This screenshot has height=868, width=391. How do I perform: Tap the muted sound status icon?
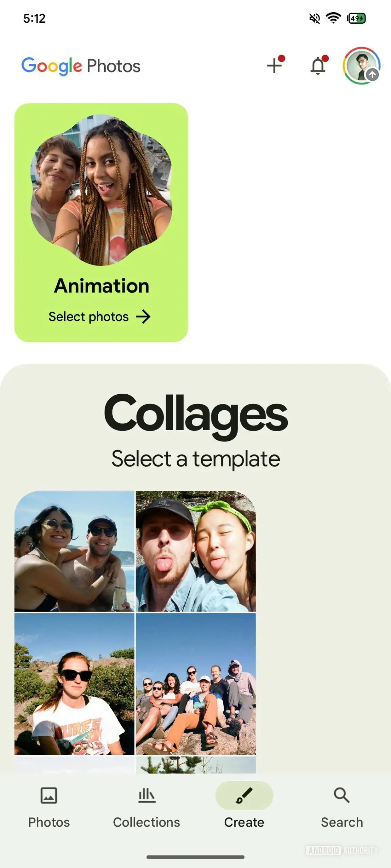coord(315,18)
